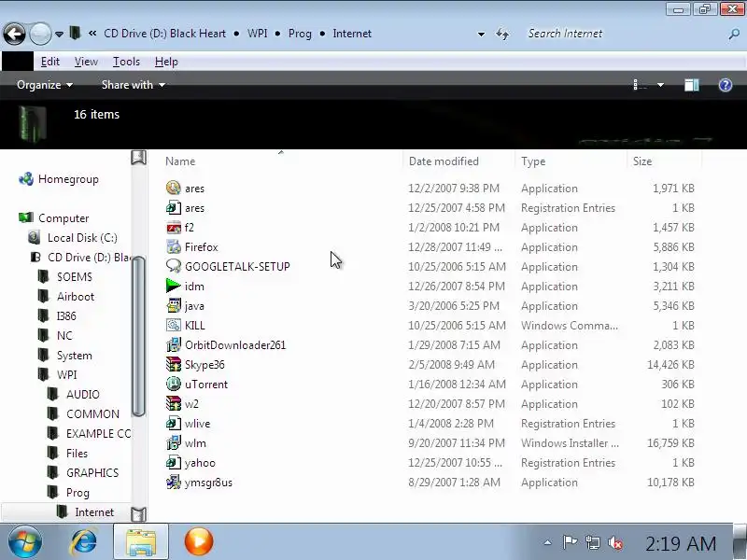Viewport: 747px width, 560px height.
Task: Select the uTorrent icon
Action: coord(174,384)
